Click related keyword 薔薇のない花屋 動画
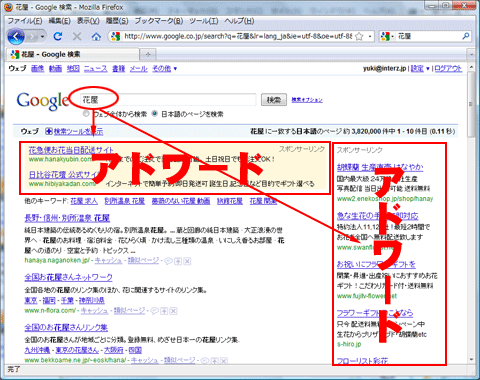 [x=181, y=201]
